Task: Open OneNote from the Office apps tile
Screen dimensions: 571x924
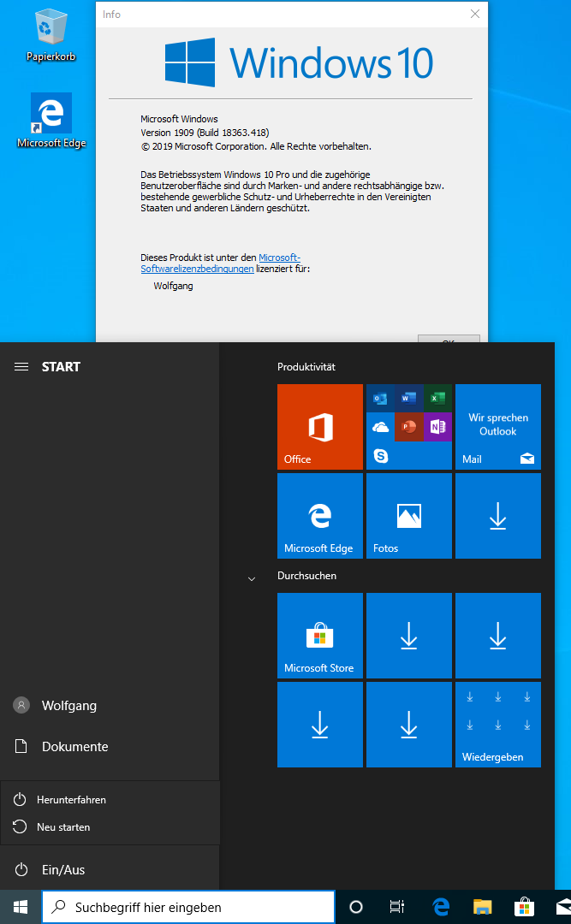Action: tap(437, 427)
